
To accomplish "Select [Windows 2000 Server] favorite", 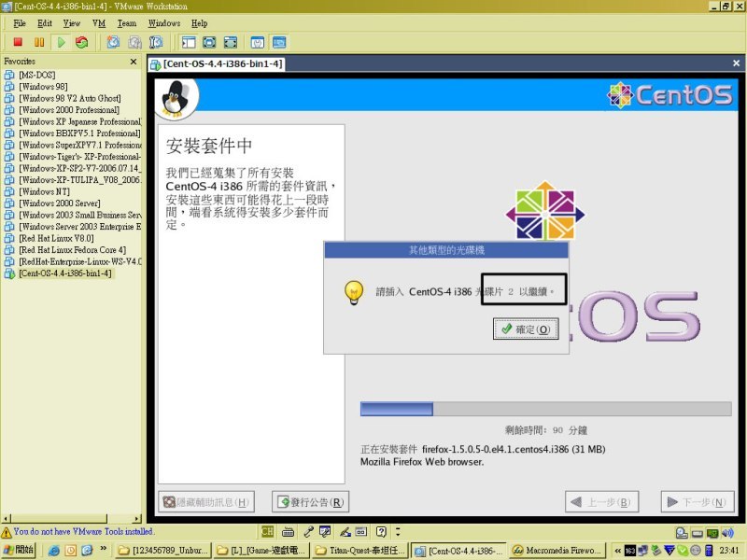I will (x=60, y=203).
